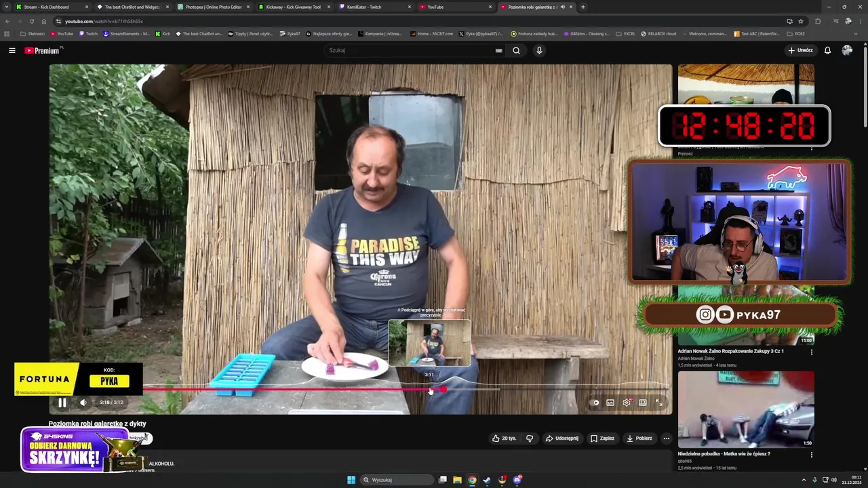This screenshot has height=488, width=868.
Task: Open the YouTube account avatar menu
Action: click(x=847, y=50)
